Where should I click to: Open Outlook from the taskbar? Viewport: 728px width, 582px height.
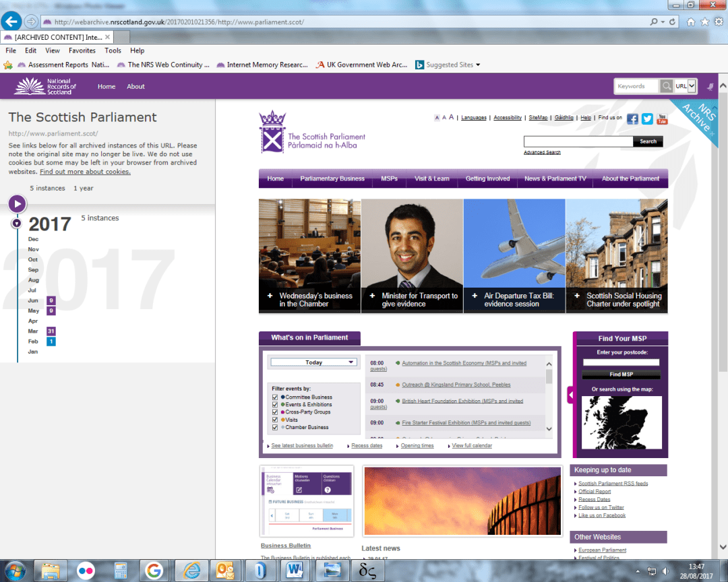click(224, 570)
